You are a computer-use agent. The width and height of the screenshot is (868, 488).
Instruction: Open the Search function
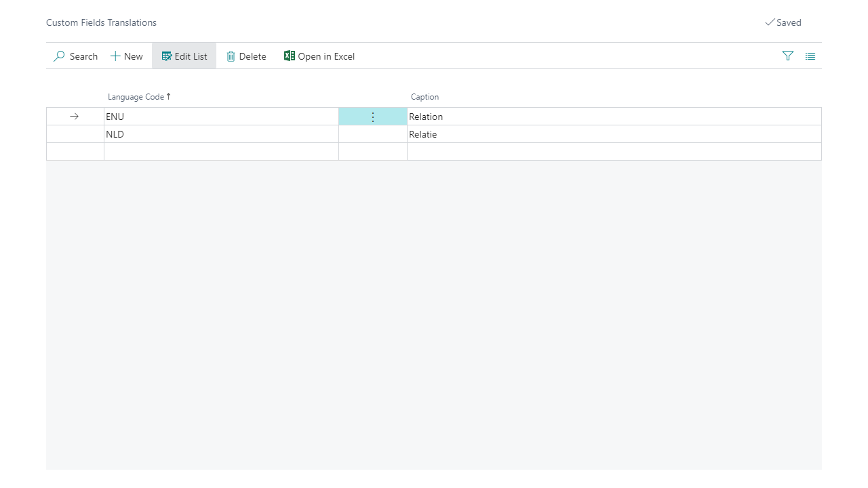pos(75,56)
